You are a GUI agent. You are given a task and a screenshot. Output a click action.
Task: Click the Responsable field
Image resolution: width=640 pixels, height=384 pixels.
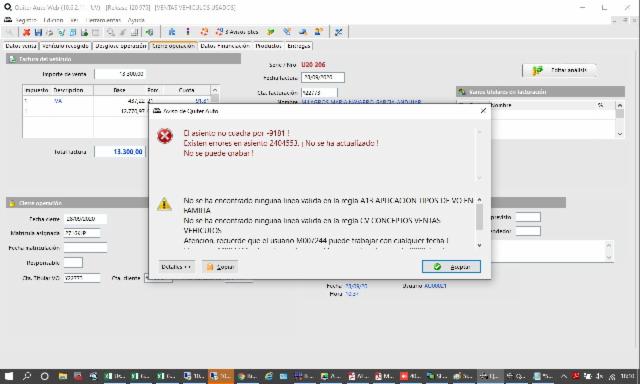73,263
